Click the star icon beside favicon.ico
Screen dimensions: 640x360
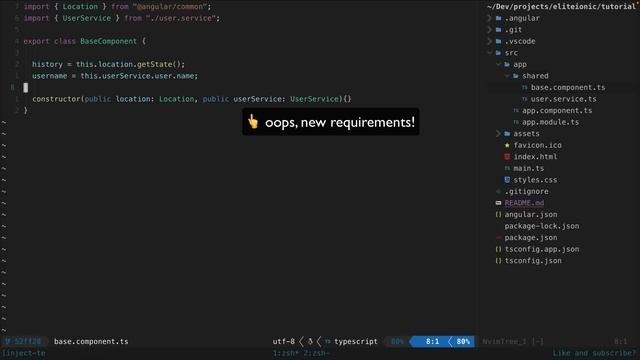[507, 145]
